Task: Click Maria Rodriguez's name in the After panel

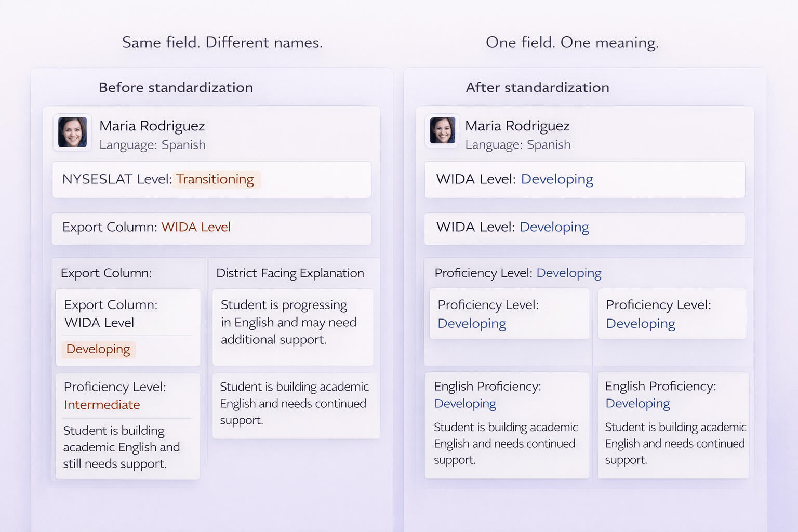Action: click(x=517, y=126)
